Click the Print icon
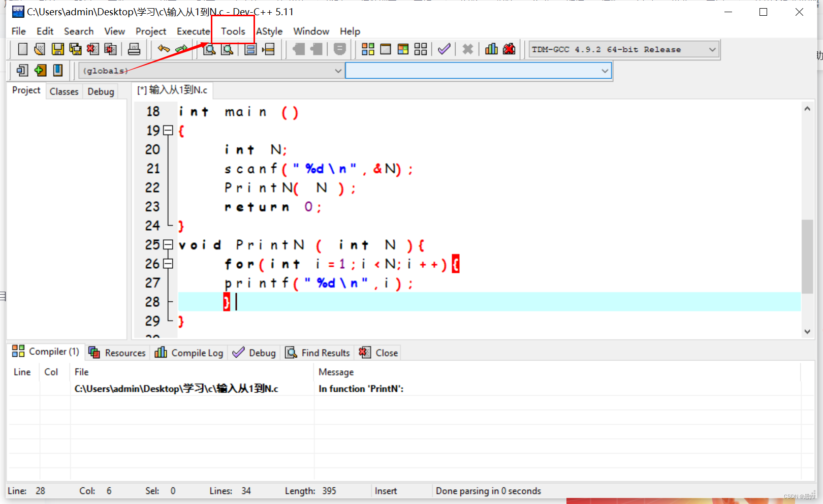Viewport: 823px width, 504px height. [x=134, y=49]
